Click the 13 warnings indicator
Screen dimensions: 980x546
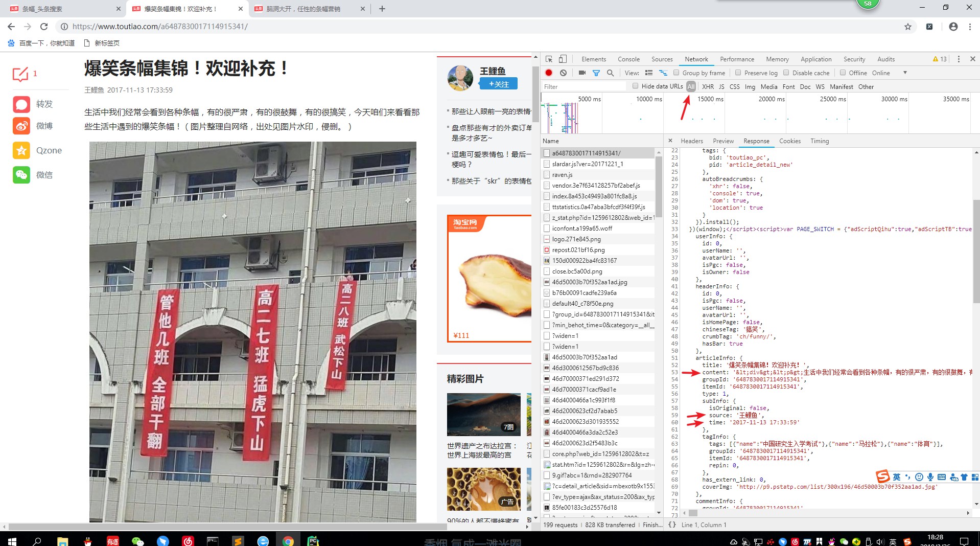pyautogui.click(x=940, y=59)
